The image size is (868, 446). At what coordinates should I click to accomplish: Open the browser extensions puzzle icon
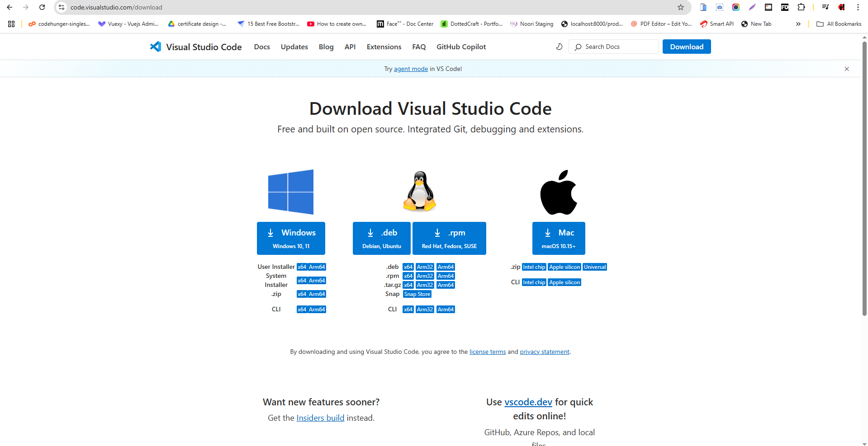point(801,7)
